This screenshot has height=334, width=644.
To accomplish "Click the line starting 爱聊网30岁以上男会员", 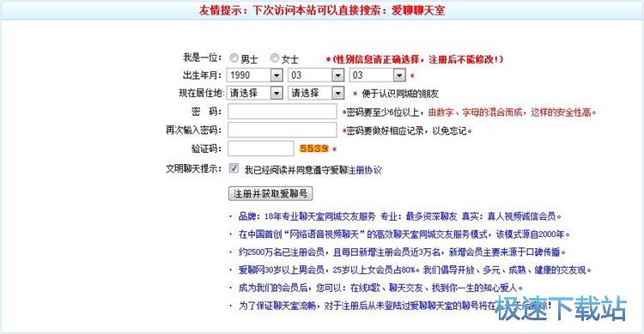I will (416, 270).
